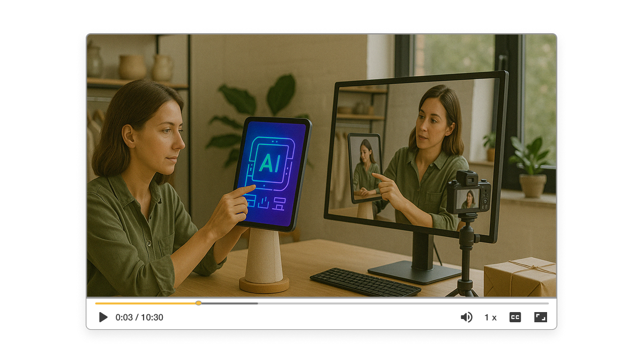
Task: Enable closed captions with the CC icon
Action: coord(514,317)
